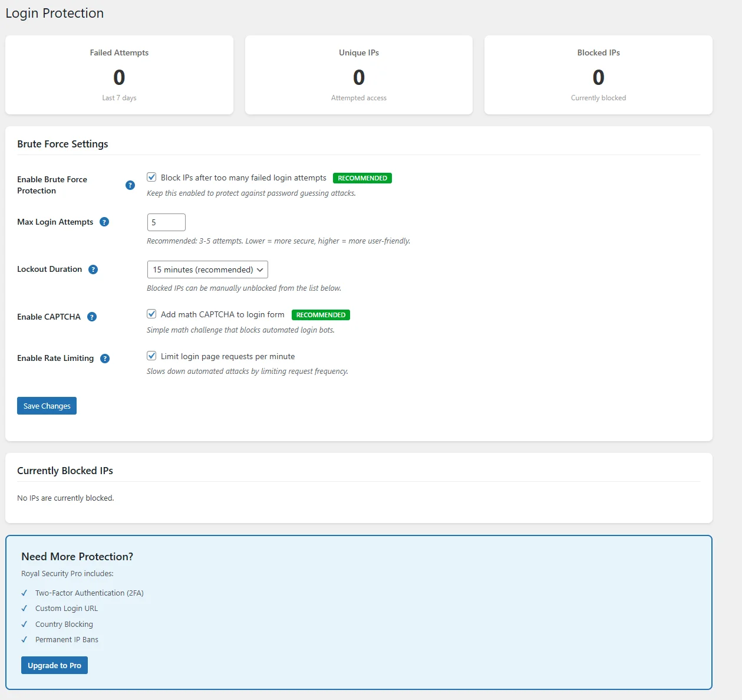
Task: Click the RECOMMENDED badge beside Block IPs
Action: [x=362, y=178]
